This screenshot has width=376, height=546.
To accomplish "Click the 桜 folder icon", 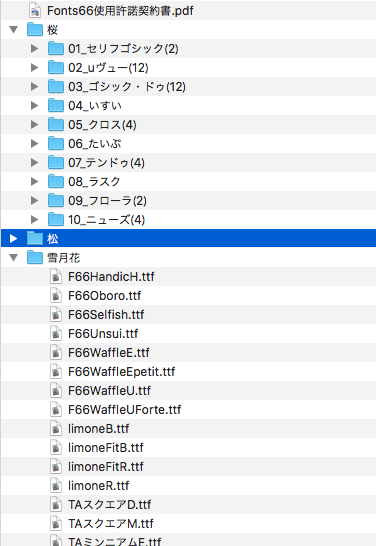I will 35,30.
